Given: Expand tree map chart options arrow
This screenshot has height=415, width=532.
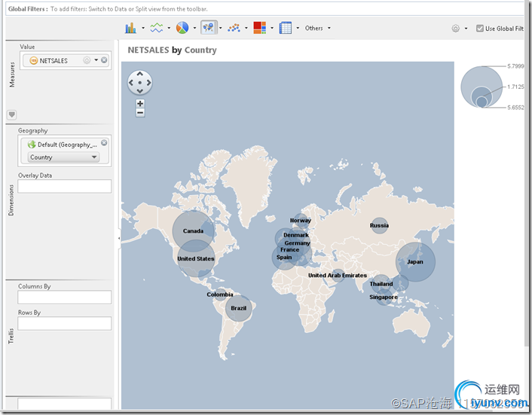Looking at the screenshot, I should coord(272,28).
